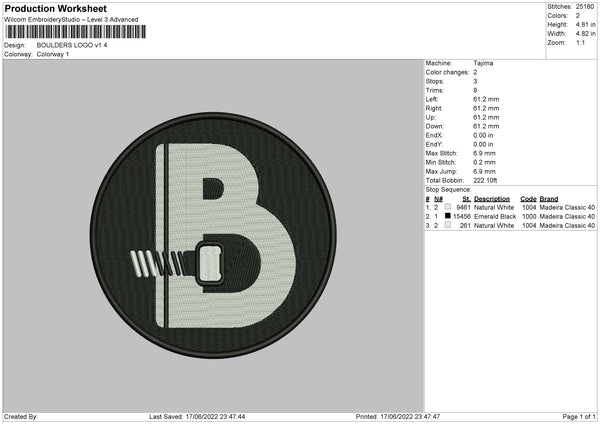This screenshot has height=424, width=600.
Task: Click the Wilcom EmbroideryStudio Level 3 Advanced line
Action: click(71, 20)
